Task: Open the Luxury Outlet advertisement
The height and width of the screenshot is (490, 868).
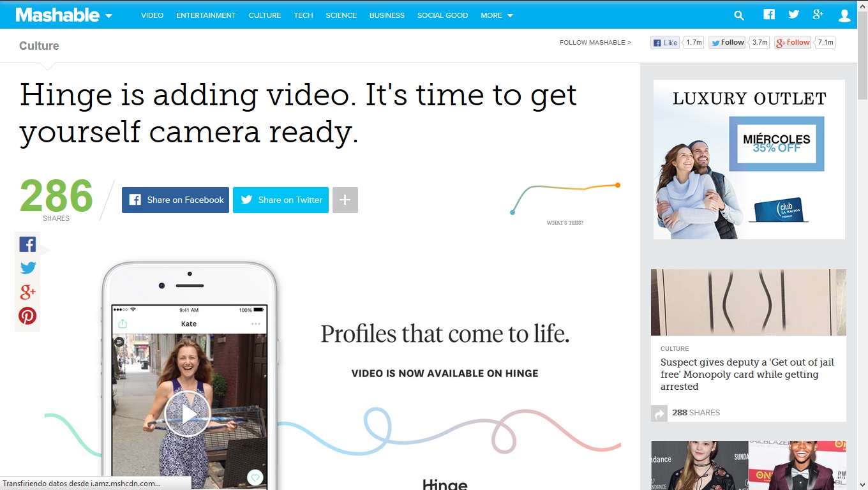Action: tap(749, 160)
